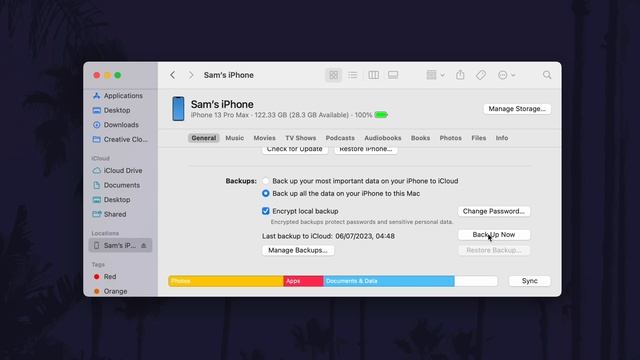This screenshot has width=640, height=360.
Task: Switch to the Podcasts tab
Action: 340,138
